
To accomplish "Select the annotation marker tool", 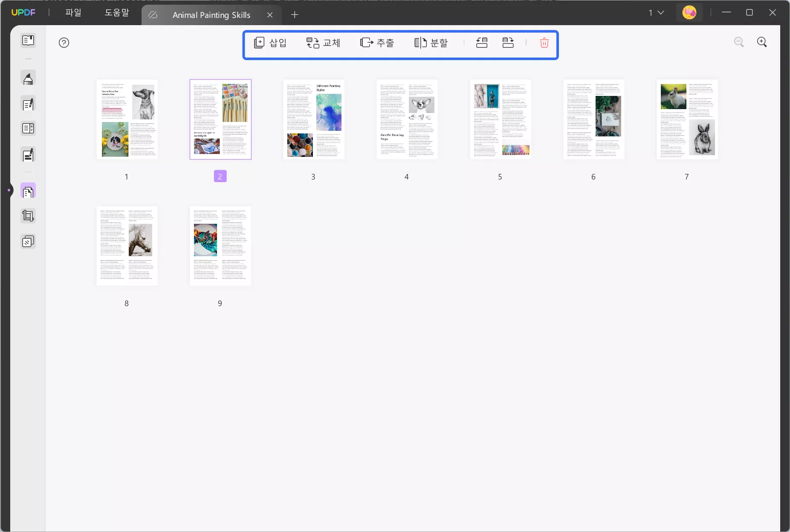I will coord(28,78).
